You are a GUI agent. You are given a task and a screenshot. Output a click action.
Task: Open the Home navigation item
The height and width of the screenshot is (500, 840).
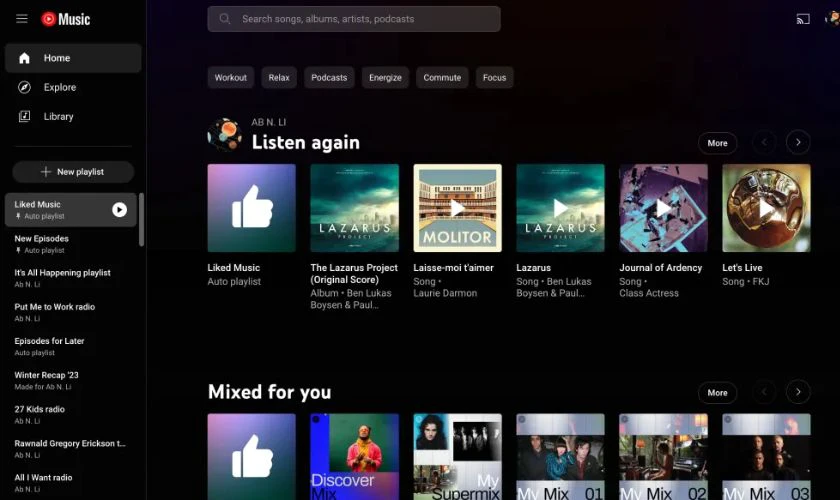tap(73, 58)
